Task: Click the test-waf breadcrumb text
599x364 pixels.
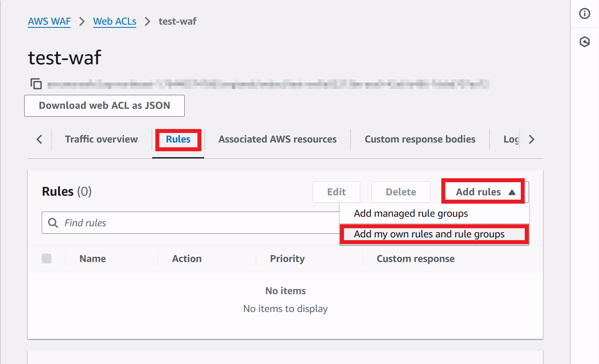Action: tap(178, 21)
